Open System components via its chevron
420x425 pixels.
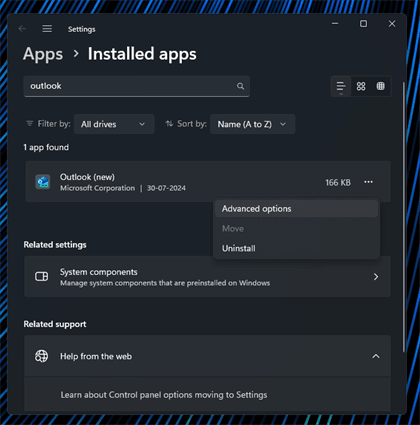coord(376,277)
